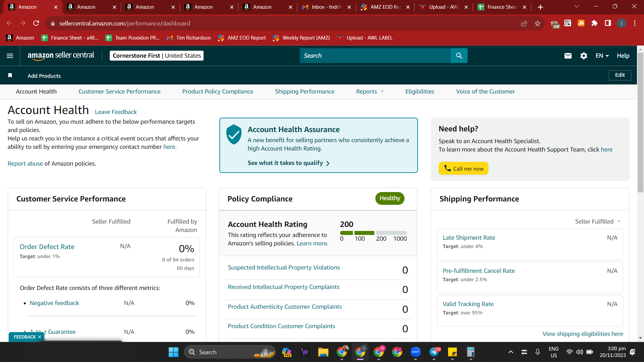644x362 pixels.
Task: Click the Account Health Rating progress bar
Action: click(373, 233)
